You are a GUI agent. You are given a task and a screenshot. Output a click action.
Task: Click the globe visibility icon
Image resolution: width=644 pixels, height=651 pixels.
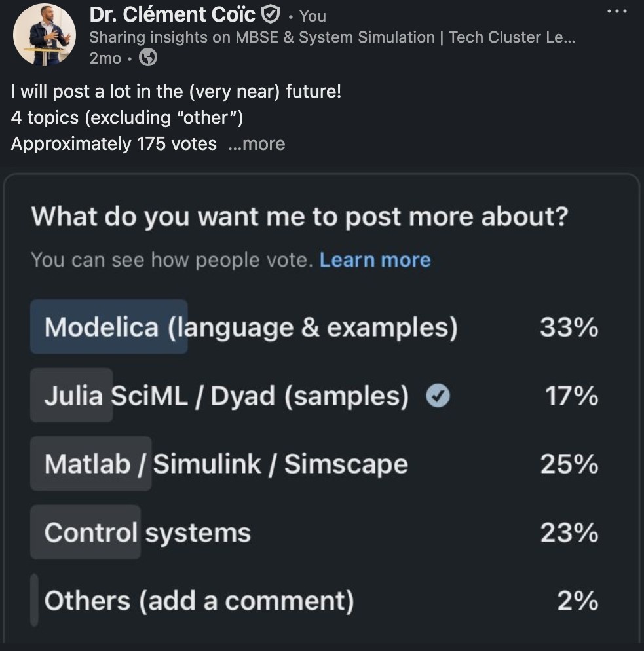[x=149, y=58]
